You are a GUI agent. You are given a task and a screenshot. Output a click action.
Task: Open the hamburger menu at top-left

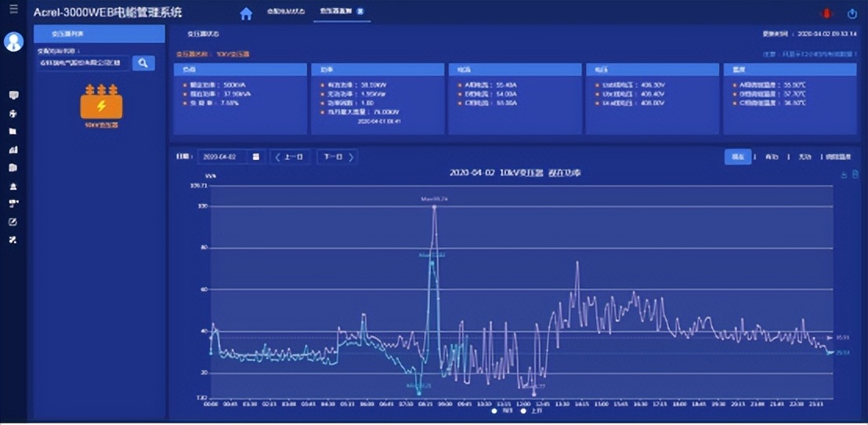pyautogui.click(x=13, y=9)
